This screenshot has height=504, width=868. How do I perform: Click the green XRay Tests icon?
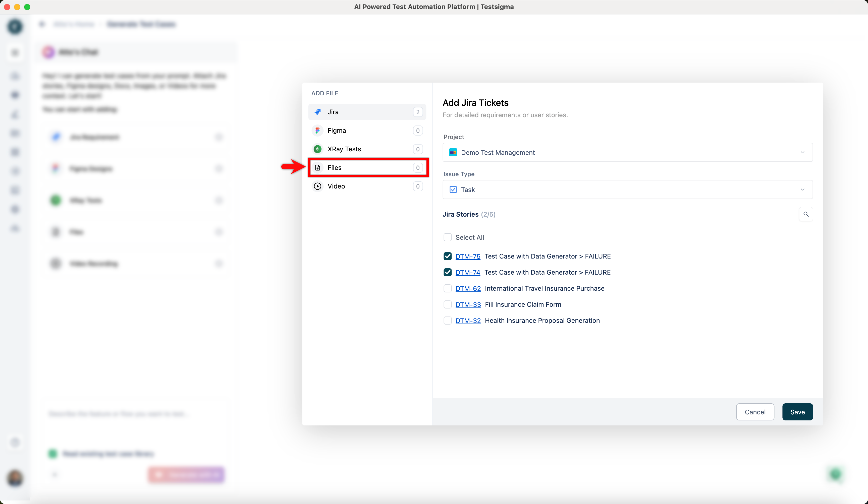(317, 149)
